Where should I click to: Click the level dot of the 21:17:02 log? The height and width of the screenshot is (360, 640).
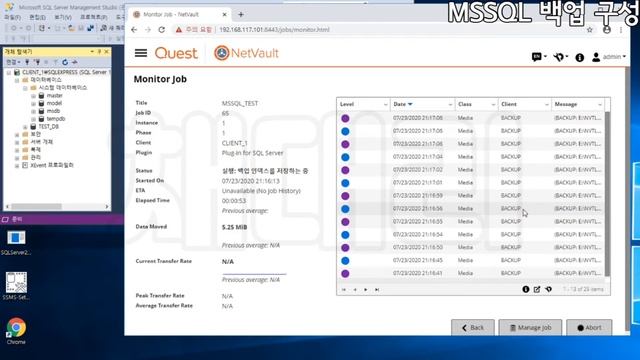pyautogui.click(x=345, y=170)
